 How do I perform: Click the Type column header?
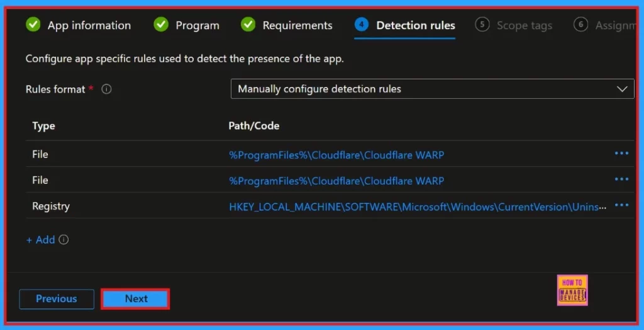pos(43,126)
